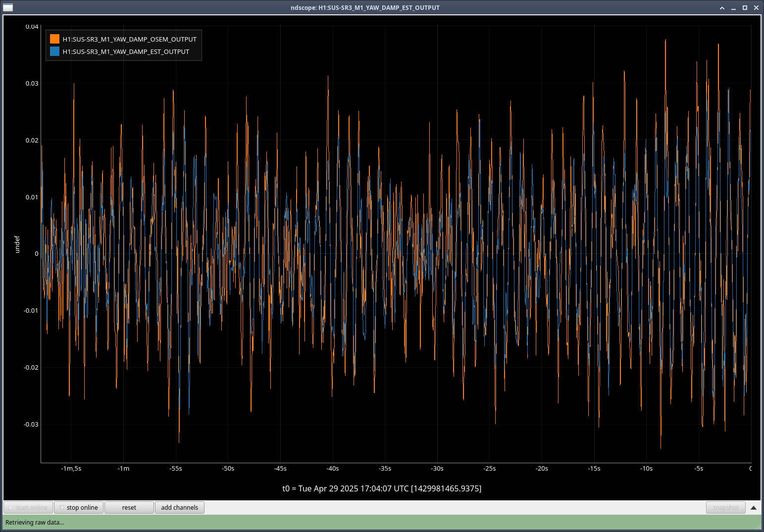This screenshot has width=764, height=532.
Task: Click the t0 timestamp label below the plot
Action: (x=382, y=488)
